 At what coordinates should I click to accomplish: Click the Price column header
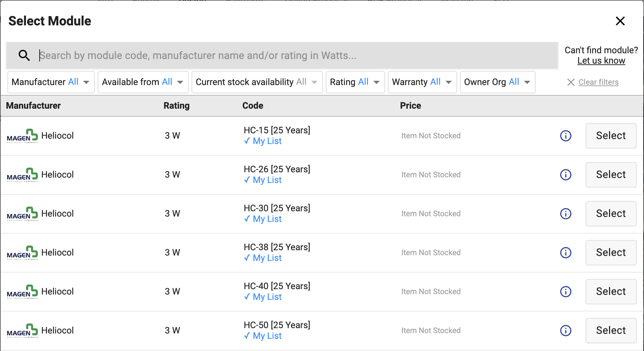coord(411,106)
